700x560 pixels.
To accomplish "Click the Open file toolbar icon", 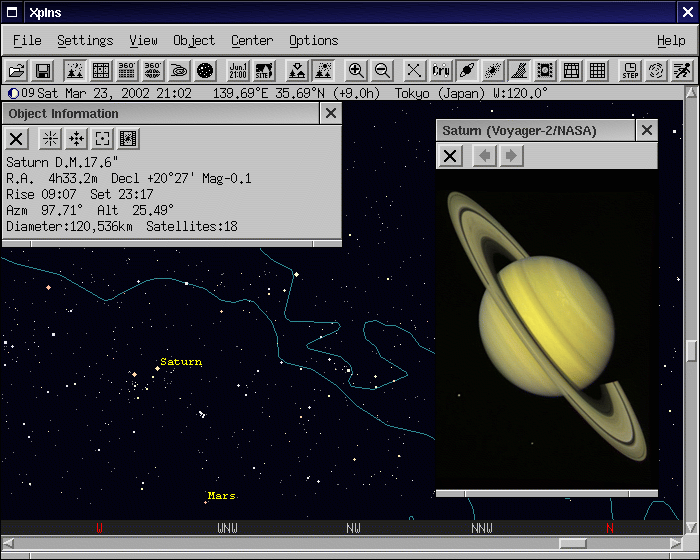I will click(x=16, y=71).
